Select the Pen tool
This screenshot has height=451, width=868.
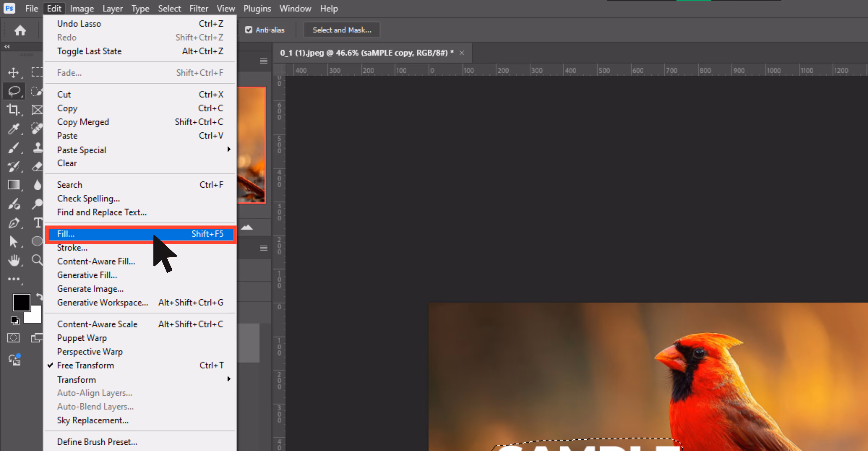pos(14,223)
